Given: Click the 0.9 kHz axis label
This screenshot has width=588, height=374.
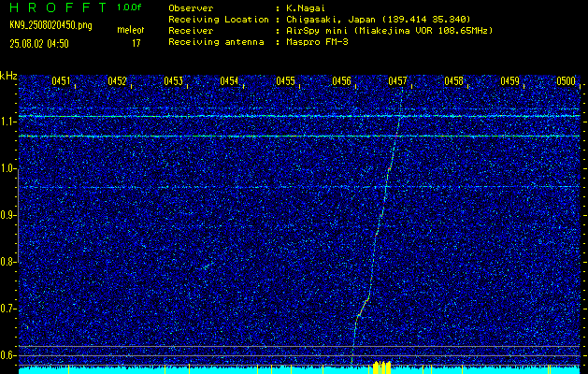Looking at the screenshot, I should point(7,215).
